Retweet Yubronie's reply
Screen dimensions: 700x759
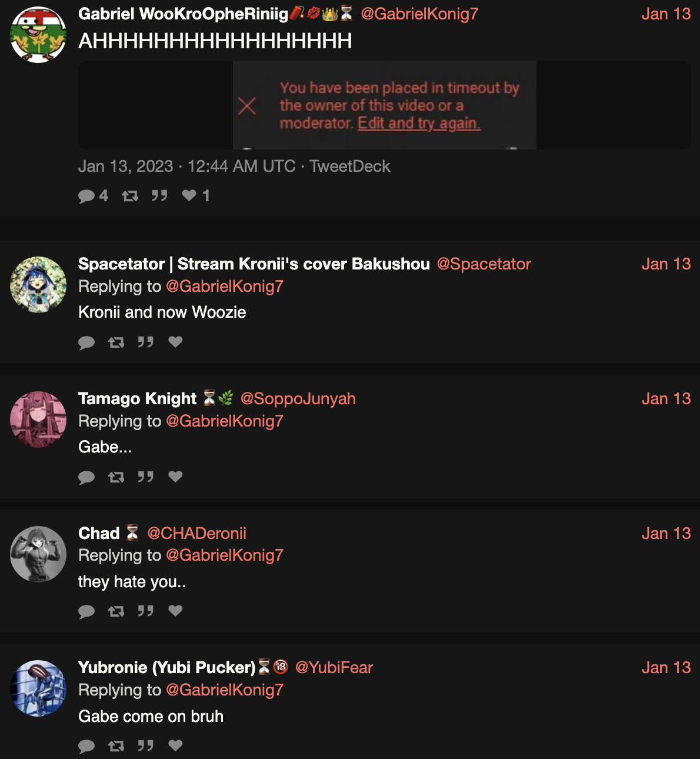click(x=116, y=746)
